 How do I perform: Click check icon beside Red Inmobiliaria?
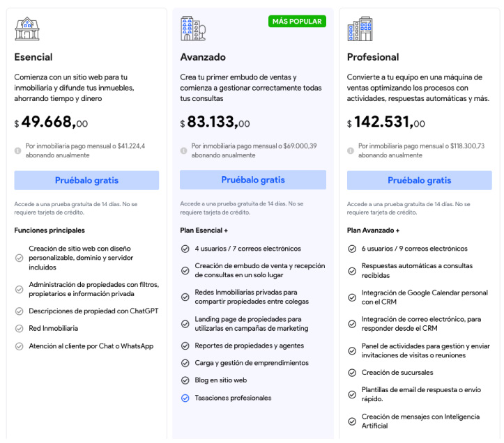(x=19, y=328)
